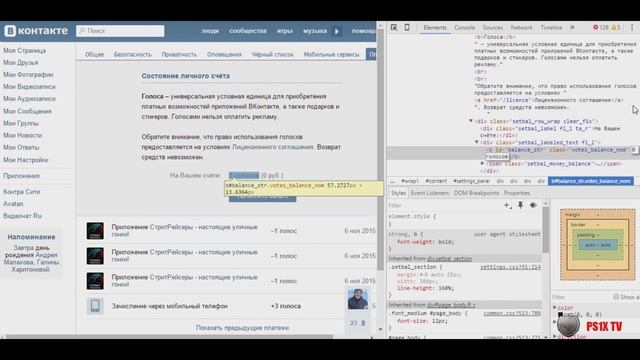Focus the VK Поиск search field
This screenshot has height=360, width=640.
[x=120, y=31]
